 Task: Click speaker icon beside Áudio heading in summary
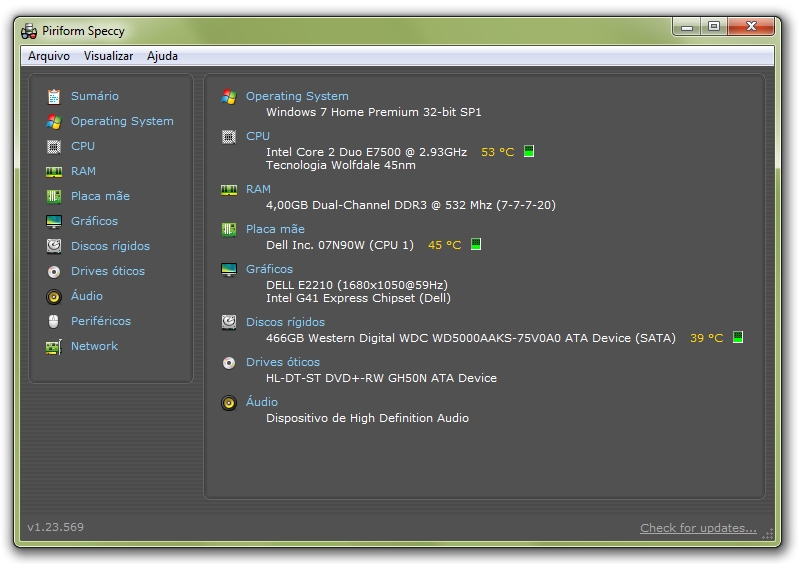pyautogui.click(x=229, y=403)
